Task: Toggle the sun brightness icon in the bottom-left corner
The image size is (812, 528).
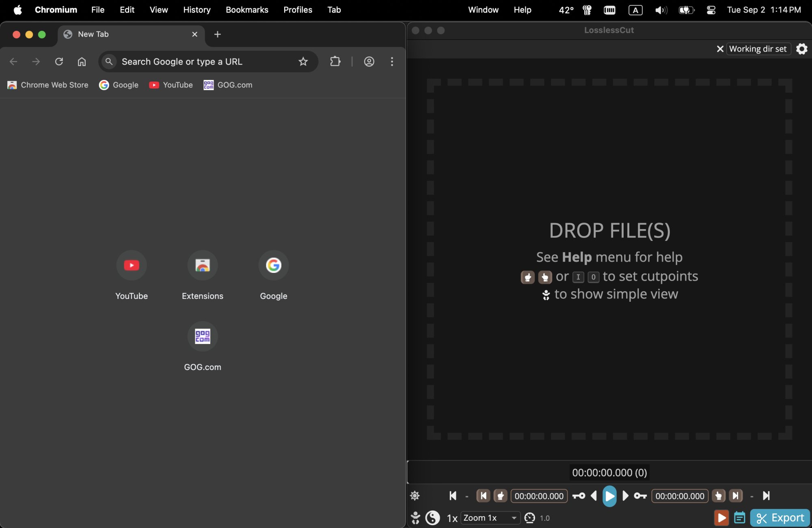Action: (x=415, y=496)
